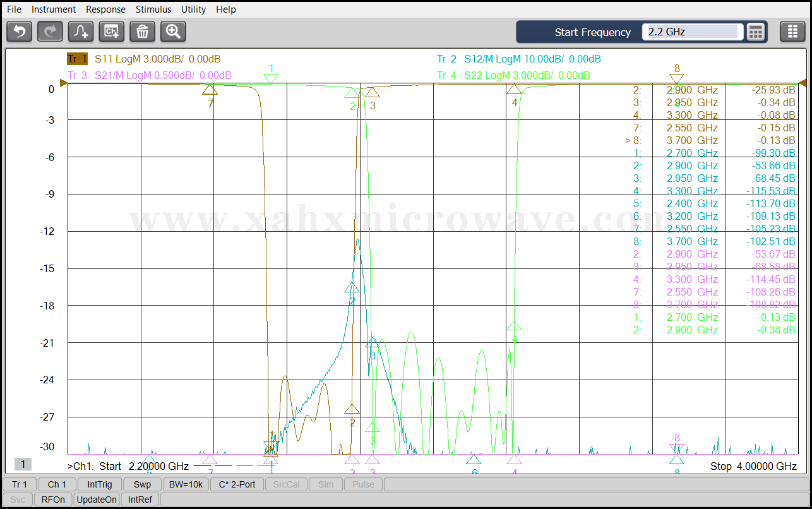Select trace Tr 1 S11 label

tap(144, 59)
